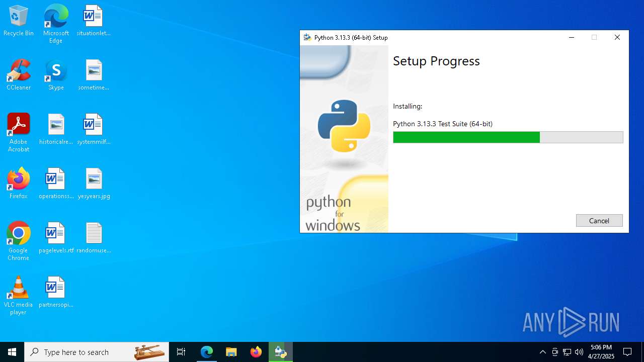The width and height of the screenshot is (644, 362).
Task: Select the sometime... image file icon
Action: [94, 75]
